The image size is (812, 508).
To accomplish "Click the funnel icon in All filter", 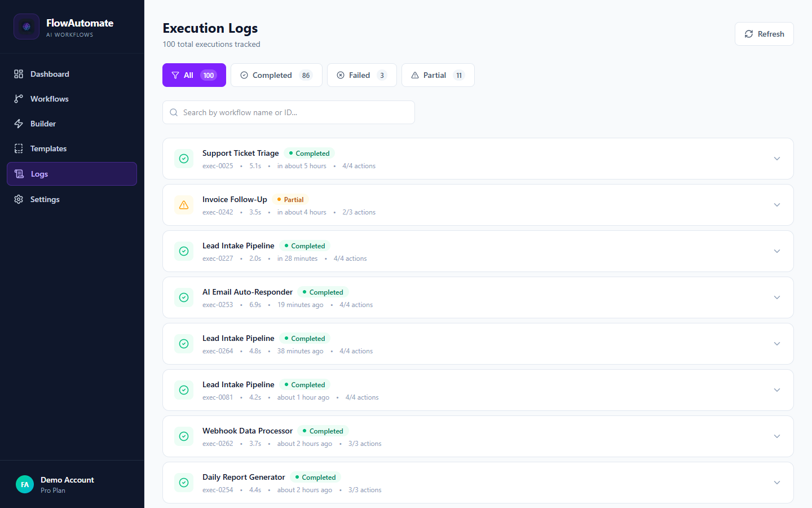I will point(175,75).
